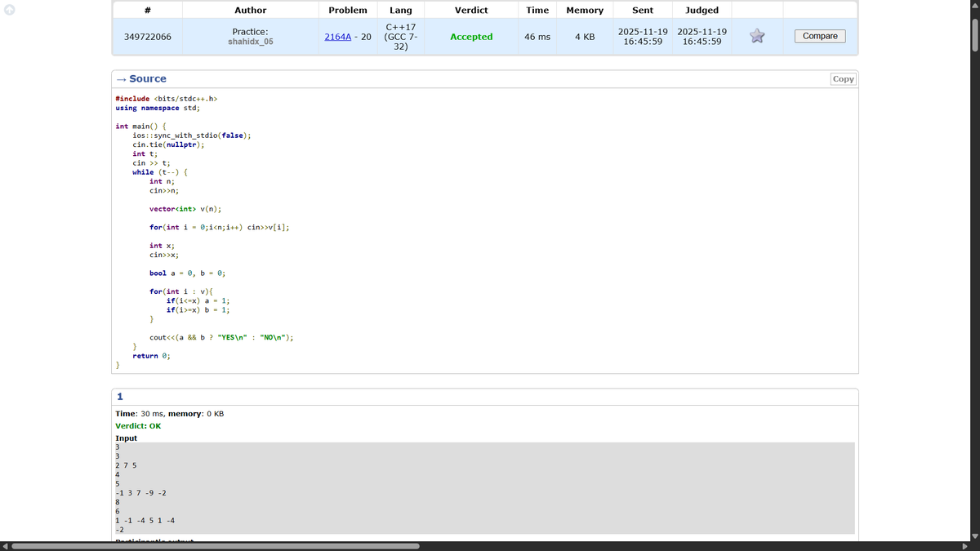The width and height of the screenshot is (980, 551).
Task: Click the Memory column header
Action: (585, 10)
